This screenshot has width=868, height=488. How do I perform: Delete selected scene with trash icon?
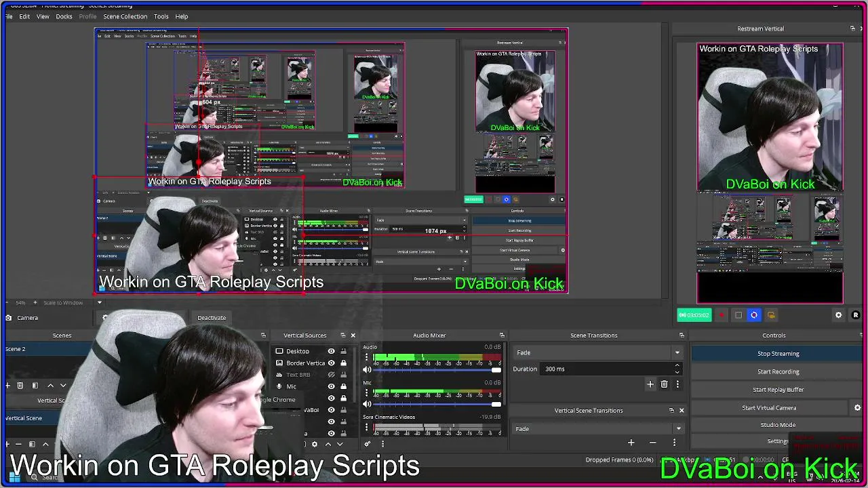20,385
